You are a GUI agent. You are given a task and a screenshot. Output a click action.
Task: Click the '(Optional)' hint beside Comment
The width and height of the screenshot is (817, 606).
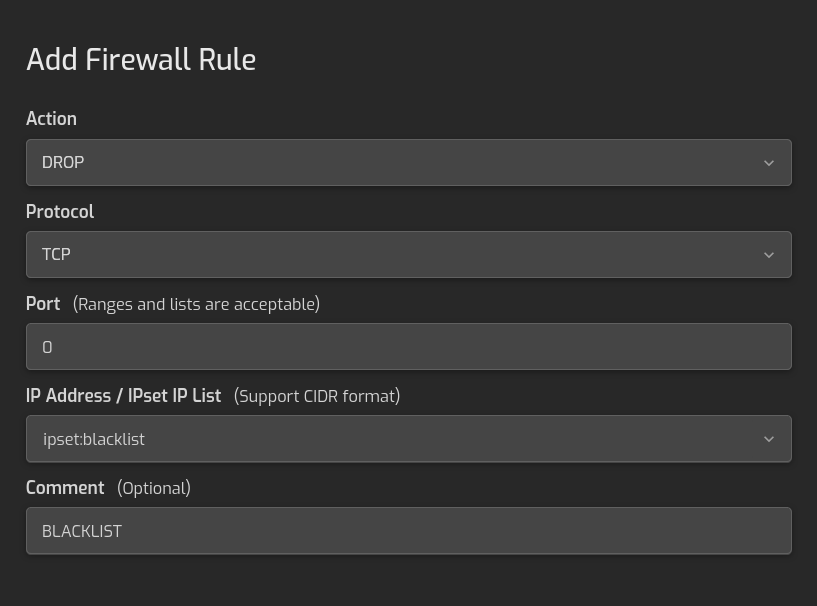154,488
